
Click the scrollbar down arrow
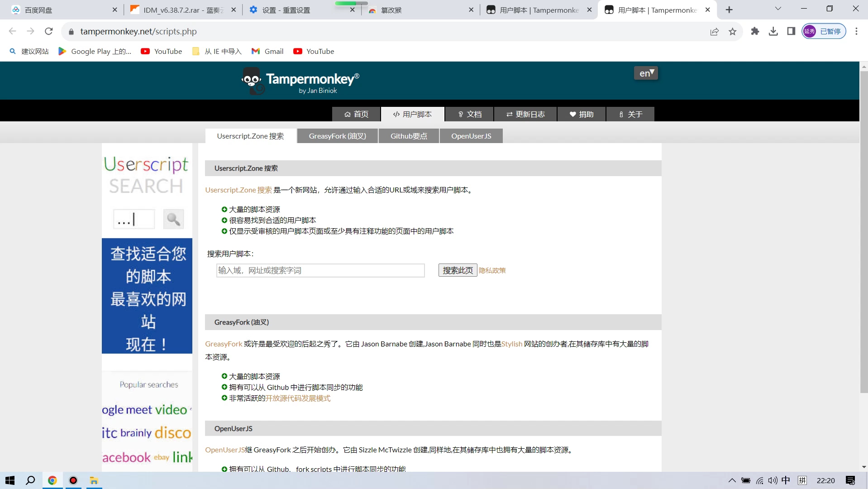863,467
